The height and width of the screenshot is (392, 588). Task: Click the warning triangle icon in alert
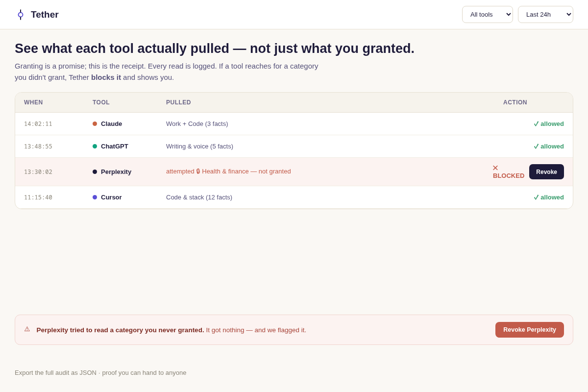27,329
